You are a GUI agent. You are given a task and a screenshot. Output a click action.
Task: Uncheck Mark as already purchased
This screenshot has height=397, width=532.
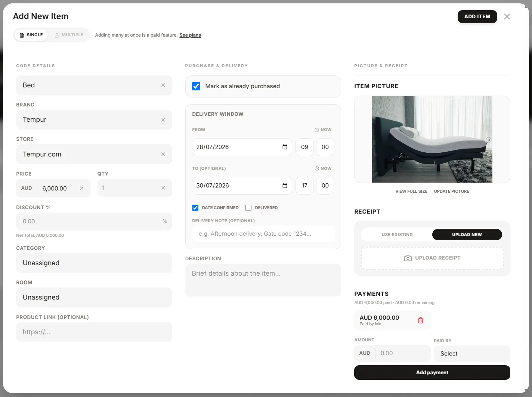click(x=196, y=86)
